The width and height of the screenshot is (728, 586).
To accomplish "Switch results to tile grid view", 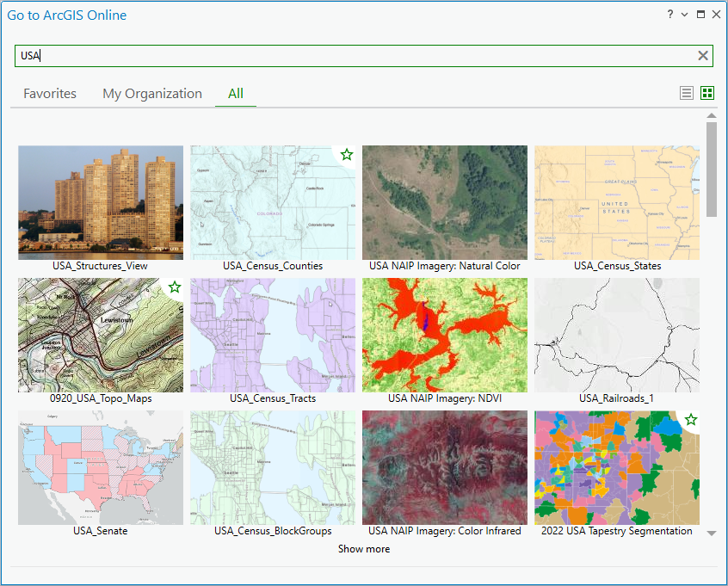I will (x=707, y=93).
